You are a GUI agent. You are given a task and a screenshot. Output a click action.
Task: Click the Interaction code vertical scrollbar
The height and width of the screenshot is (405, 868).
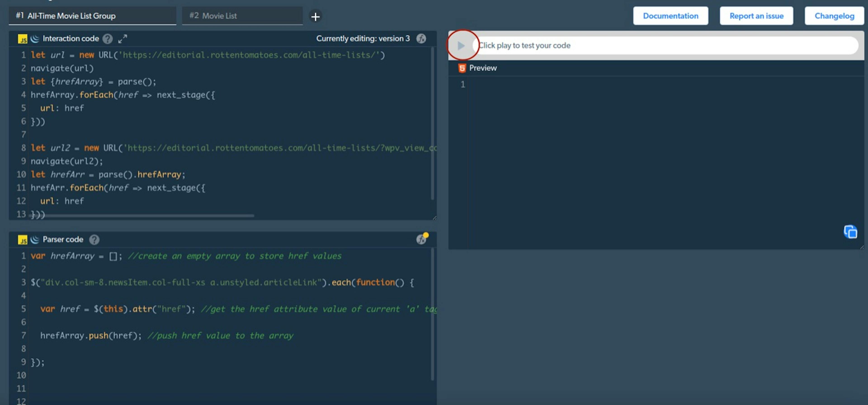[432, 123]
